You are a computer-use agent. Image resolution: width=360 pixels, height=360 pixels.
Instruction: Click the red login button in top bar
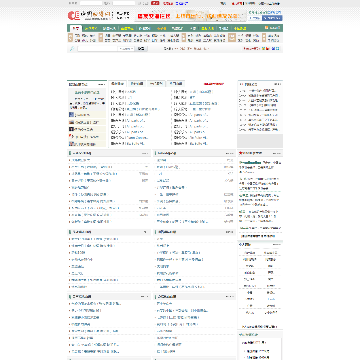[x=155, y=3]
